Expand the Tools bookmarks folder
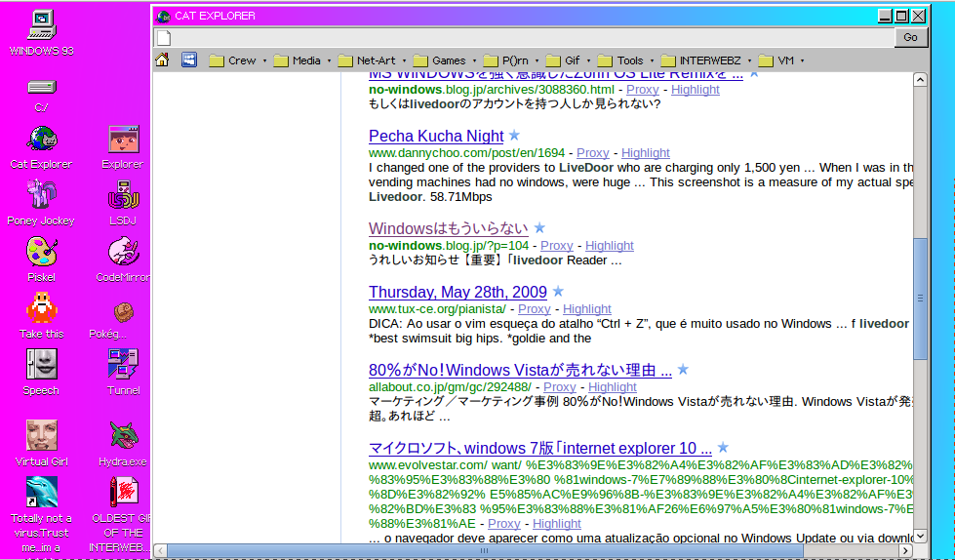955x560 pixels. pyautogui.click(x=625, y=60)
